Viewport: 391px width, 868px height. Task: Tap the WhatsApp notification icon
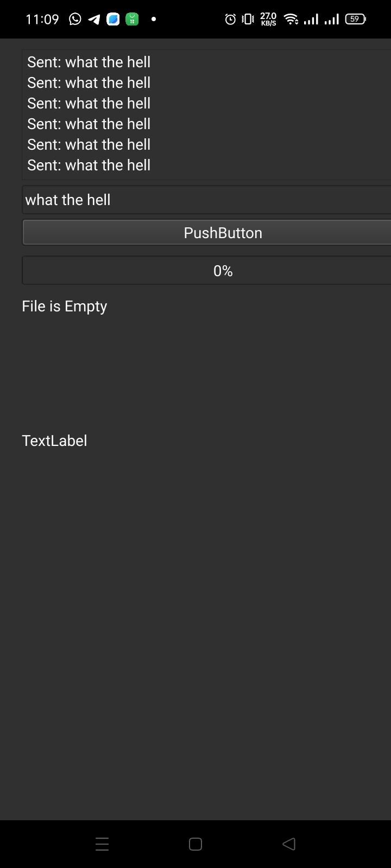tap(75, 20)
